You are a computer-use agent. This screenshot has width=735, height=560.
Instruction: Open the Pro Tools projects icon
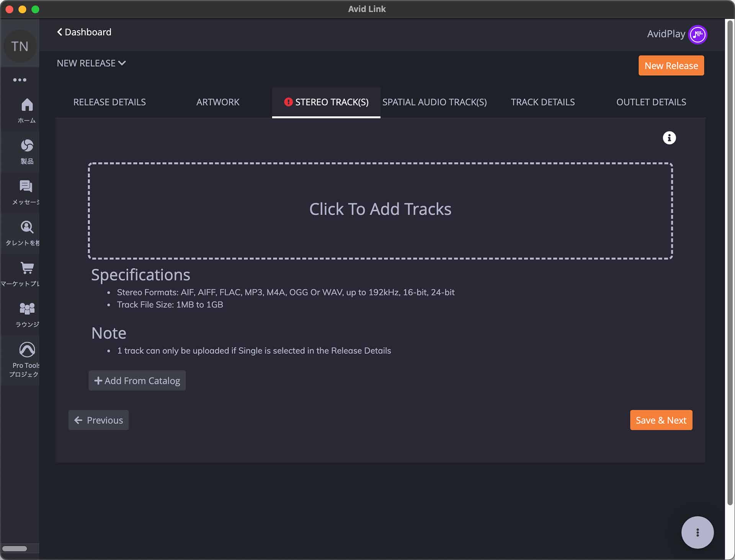[x=27, y=350]
